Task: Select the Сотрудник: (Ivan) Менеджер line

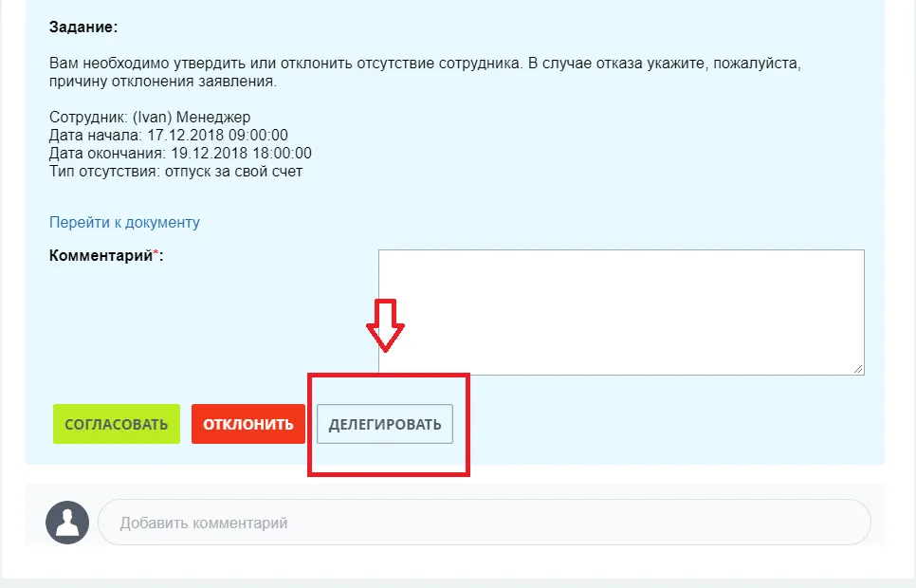Action: (150, 117)
